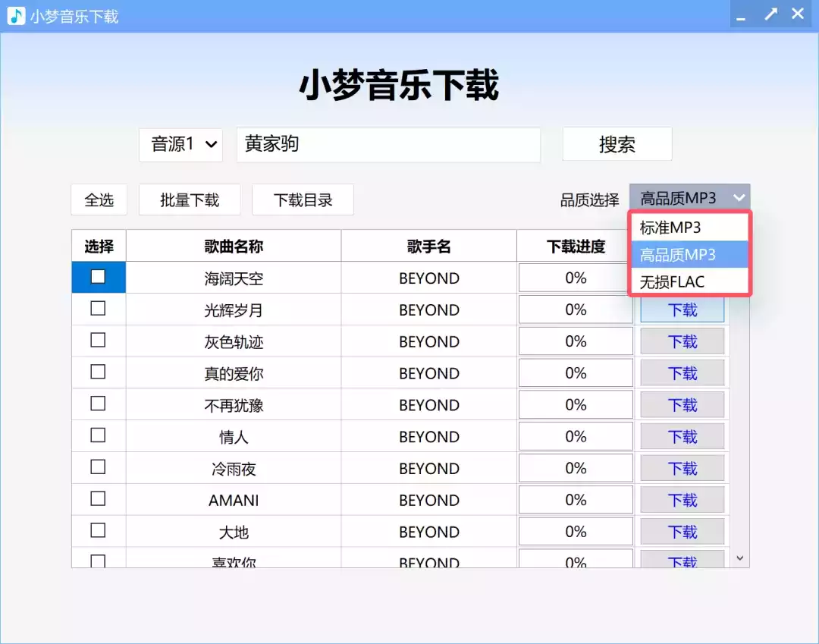The width and height of the screenshot is (819, 644).
Task: Tick the checkbox for 海阔天空
Action: tap(98, 277)
